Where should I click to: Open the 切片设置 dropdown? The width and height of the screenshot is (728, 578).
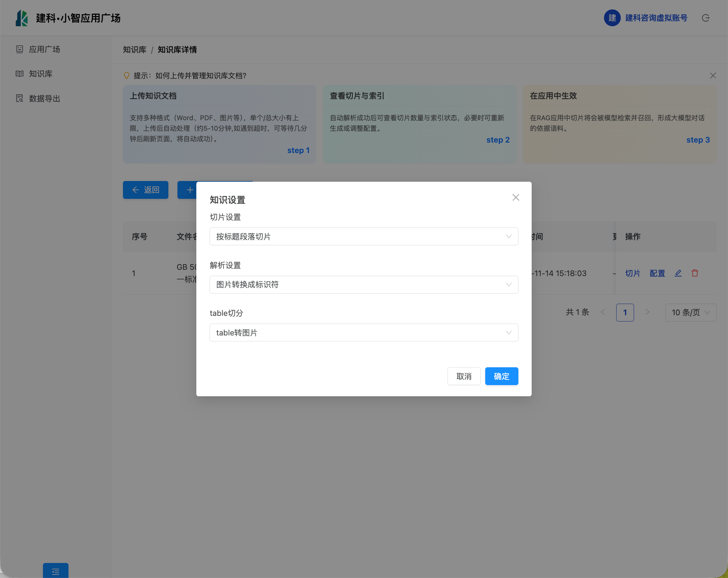coord(364,237)
